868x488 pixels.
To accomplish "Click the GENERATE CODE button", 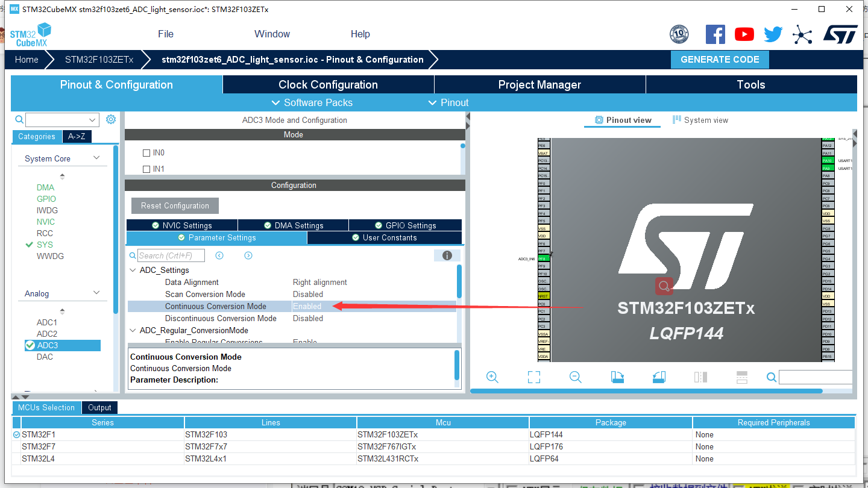I will tap(720, 59).
